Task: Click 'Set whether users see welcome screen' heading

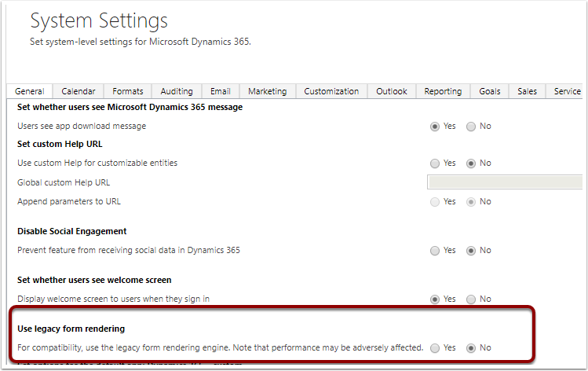Action: tap(94, 280)
